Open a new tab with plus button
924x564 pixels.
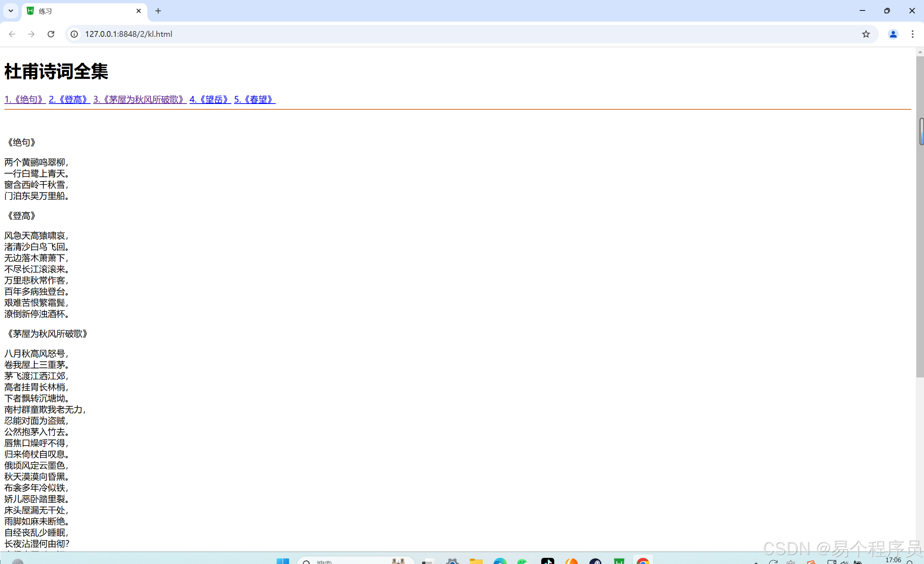click(x=158, y=11)
